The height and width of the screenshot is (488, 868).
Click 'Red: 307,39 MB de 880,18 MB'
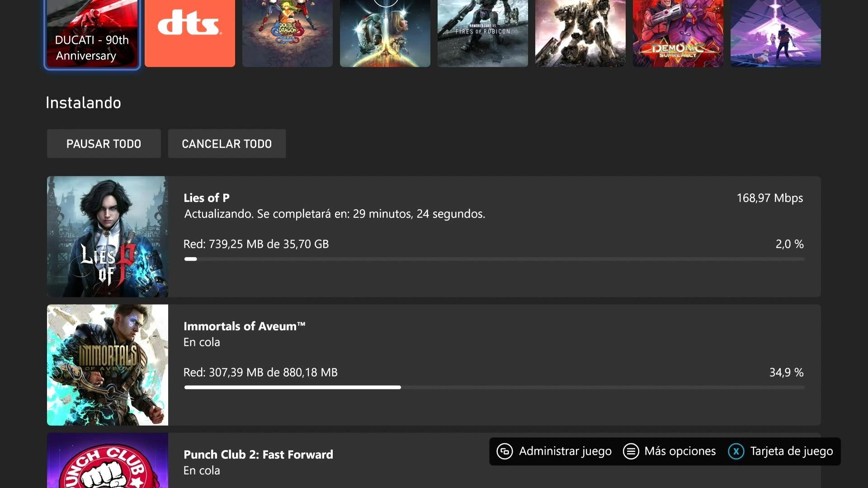260,372
